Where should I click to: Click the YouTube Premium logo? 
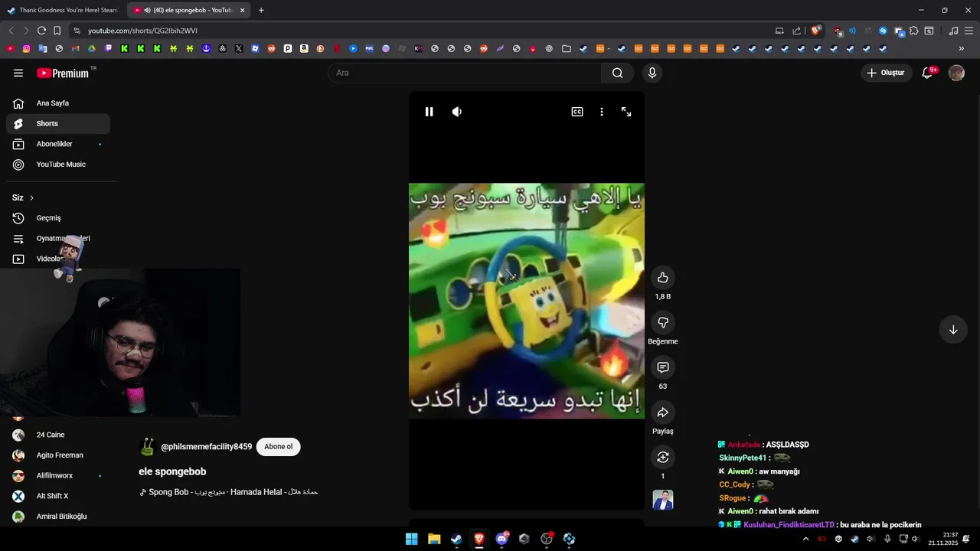tap(63, 73)
